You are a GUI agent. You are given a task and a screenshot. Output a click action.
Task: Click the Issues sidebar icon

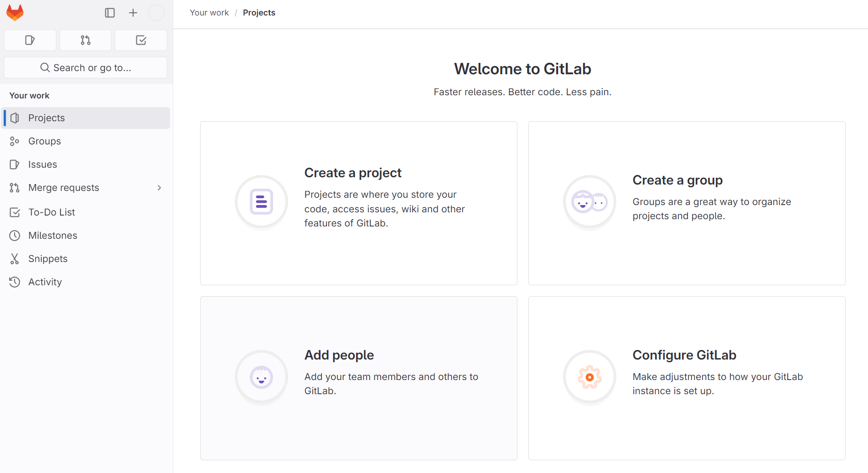click(x=15, y=165)
